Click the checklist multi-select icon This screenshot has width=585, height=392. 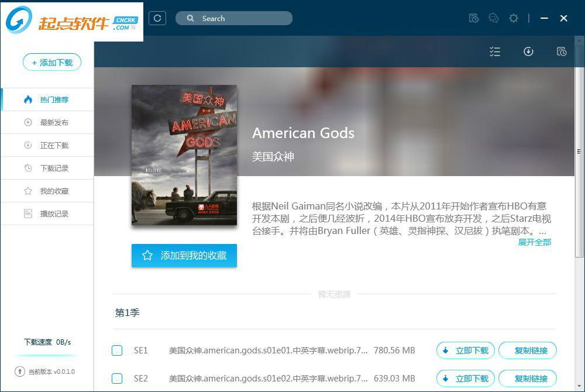click(495, 51)
